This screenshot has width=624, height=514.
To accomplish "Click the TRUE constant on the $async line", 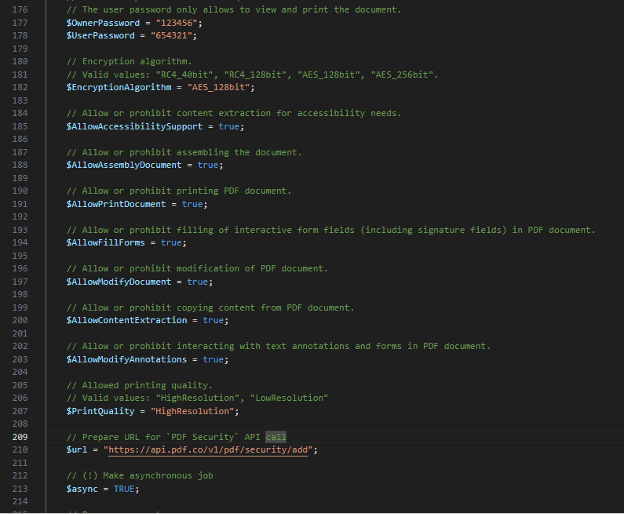I will 124,489.
